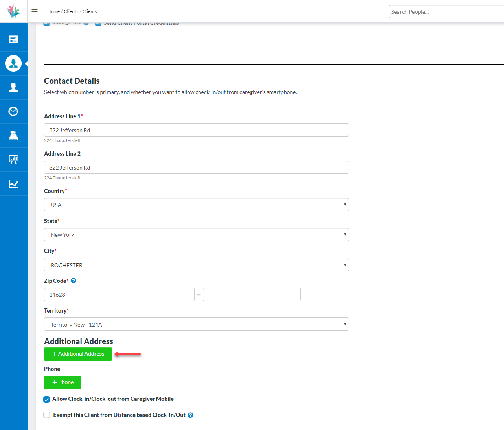Check Exempt this Client from Distance based Clock-In/Out

[47, 415]
